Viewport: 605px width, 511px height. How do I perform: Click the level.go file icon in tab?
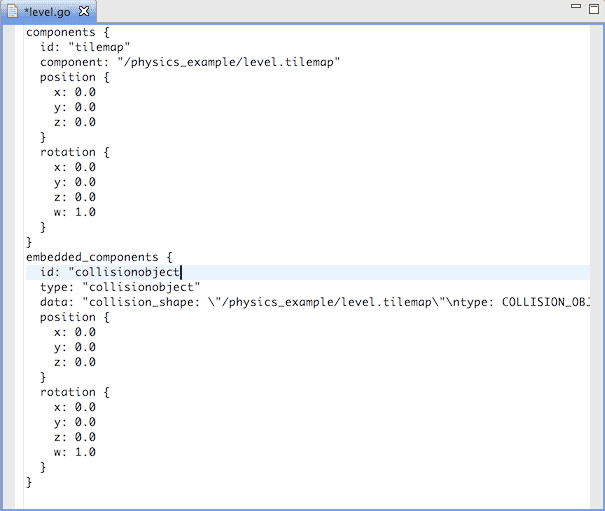11,11
